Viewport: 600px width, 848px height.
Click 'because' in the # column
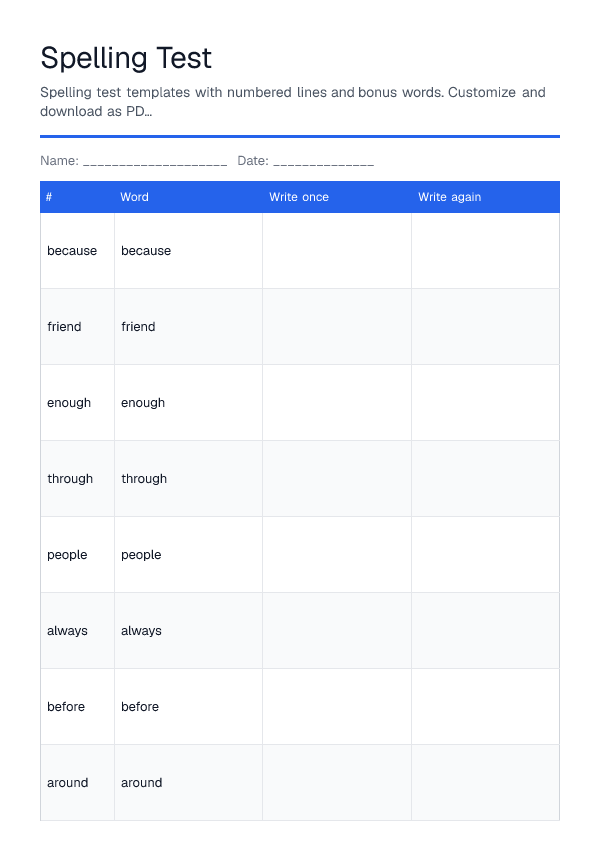coord(72,251)
